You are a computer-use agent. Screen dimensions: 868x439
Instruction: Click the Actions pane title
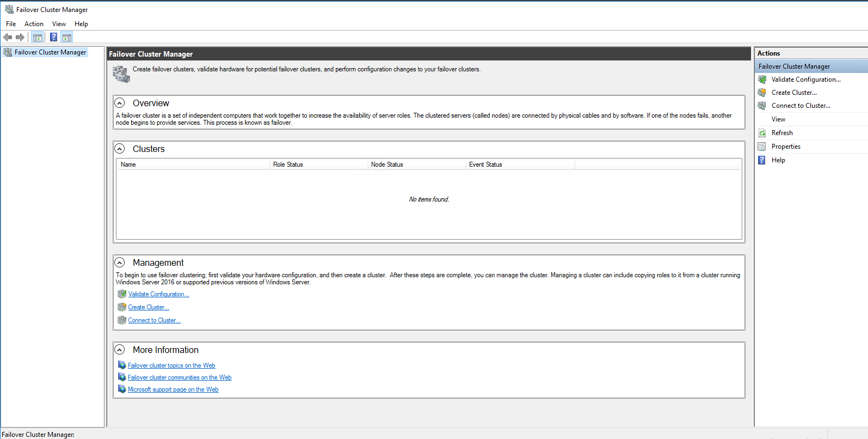point(768,53)
